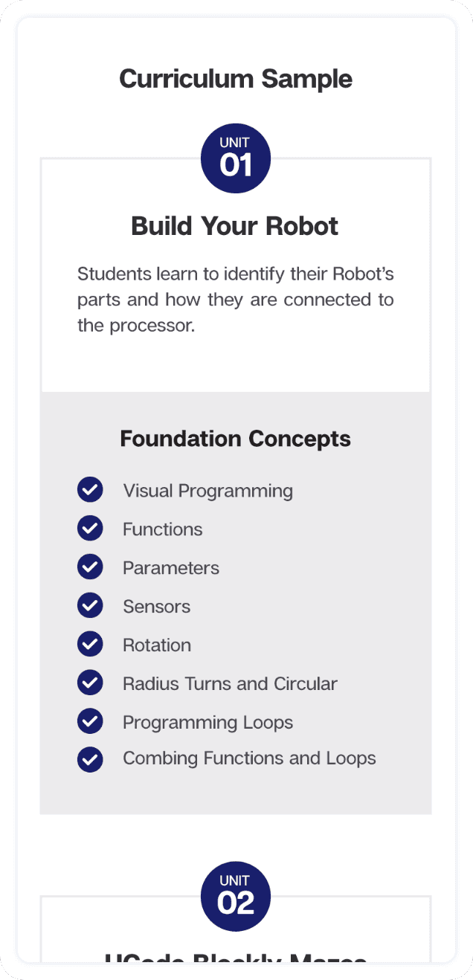Click the Programming Loops text

click(207, 723)
